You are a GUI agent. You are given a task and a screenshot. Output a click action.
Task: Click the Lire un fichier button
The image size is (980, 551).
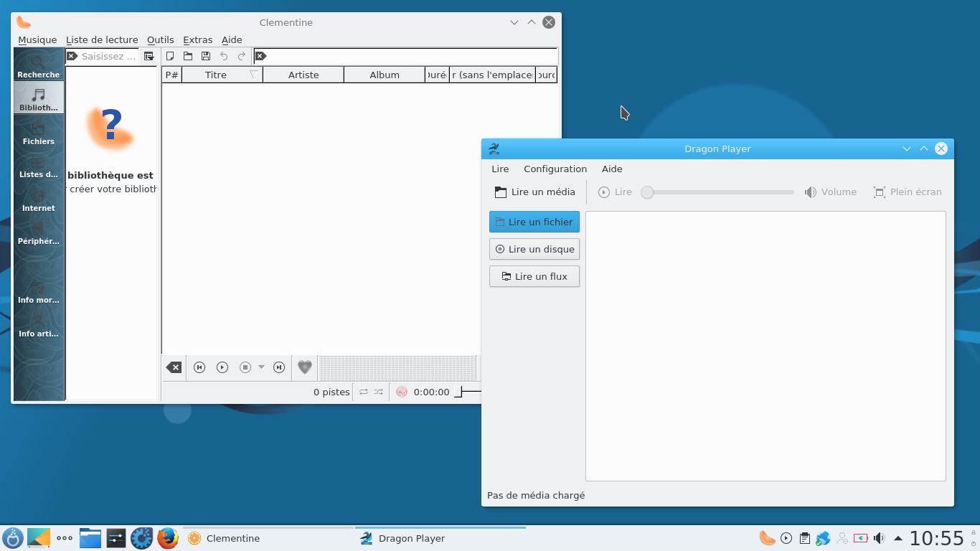[x=534, y=222]
